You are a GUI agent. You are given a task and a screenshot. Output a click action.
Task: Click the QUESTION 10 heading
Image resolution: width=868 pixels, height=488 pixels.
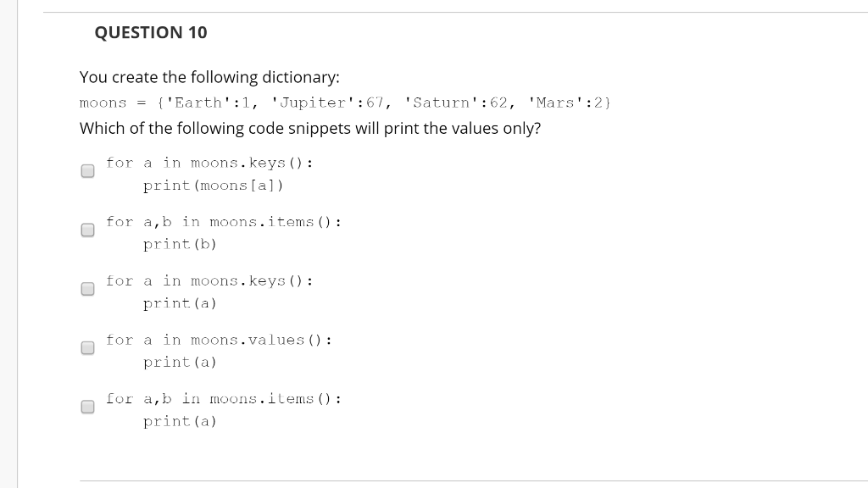[x=151, y=33]
